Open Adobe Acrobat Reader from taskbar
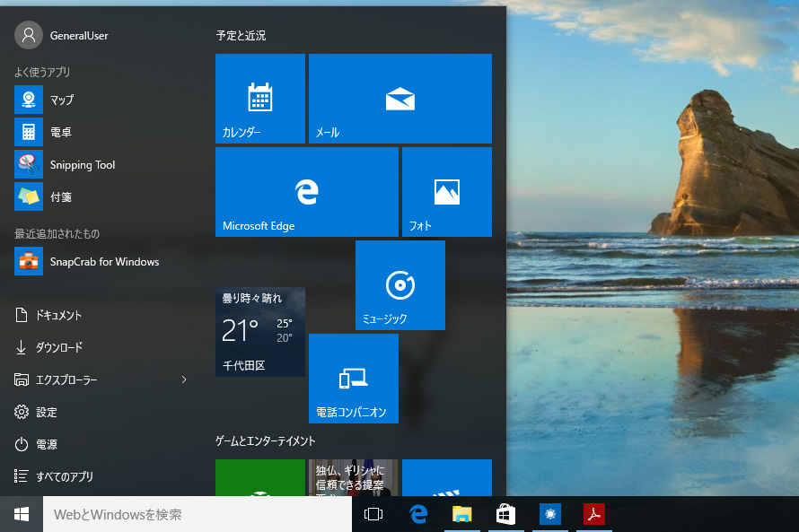Screen dimensions: 799x532 pyautogui.click(x=594, y=514)
